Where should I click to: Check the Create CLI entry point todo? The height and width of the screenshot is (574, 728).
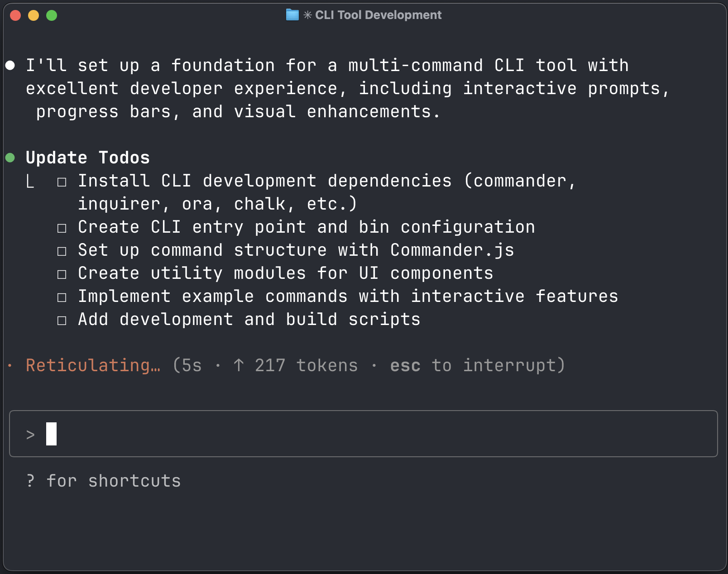coord(62,227)
